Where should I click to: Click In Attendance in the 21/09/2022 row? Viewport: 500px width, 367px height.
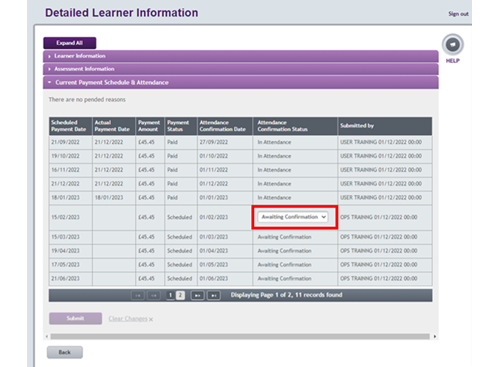274,142
